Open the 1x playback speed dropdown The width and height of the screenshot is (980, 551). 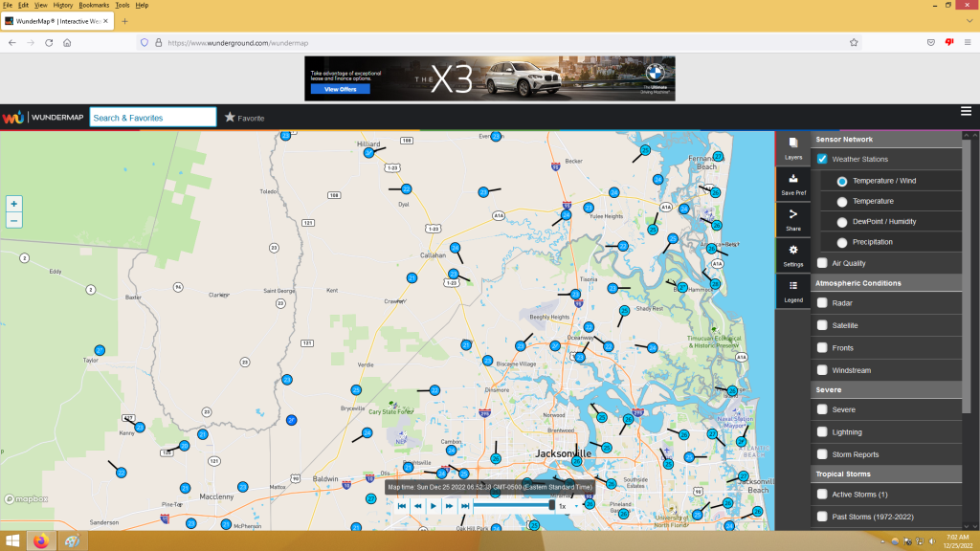[568, 506]
